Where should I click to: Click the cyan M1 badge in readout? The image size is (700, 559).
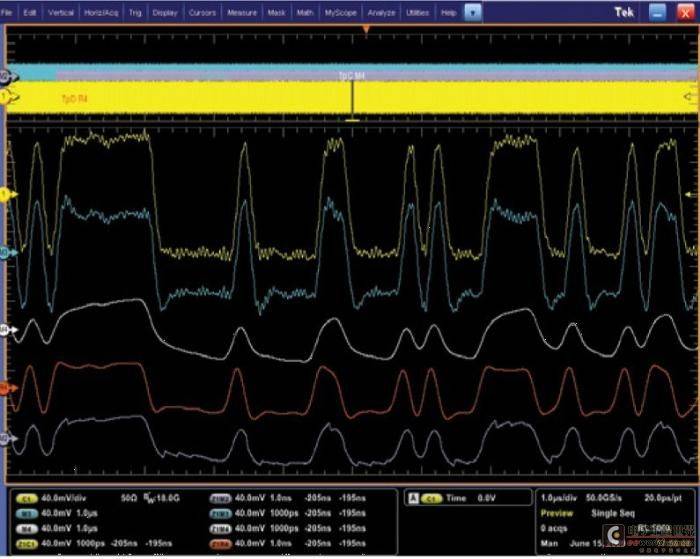(26, 513)
